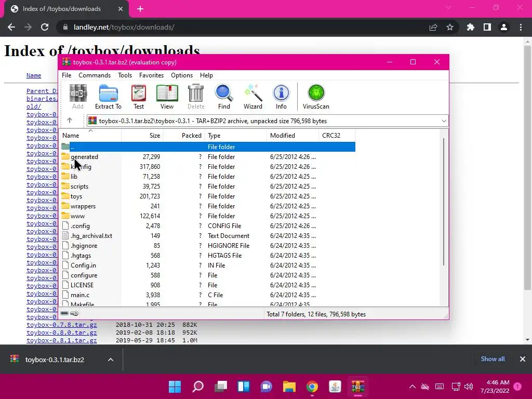Image resolution: width=532 pixels, height=399 pixels.
Task: Open taskbar Search icon
Action: (x=198, y=387)
